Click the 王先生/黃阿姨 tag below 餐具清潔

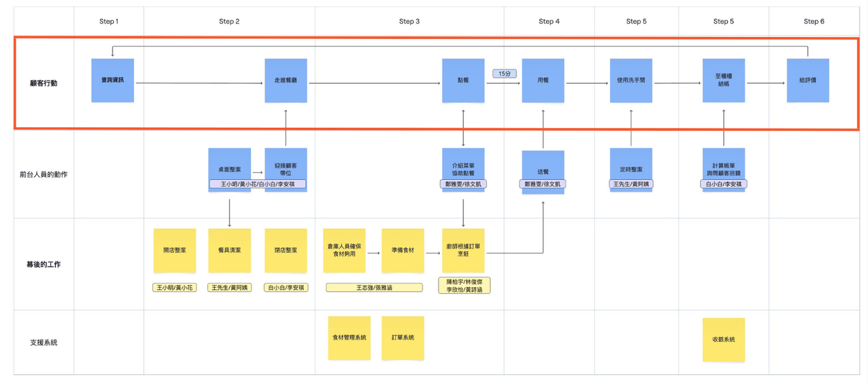tap(229, 287)
